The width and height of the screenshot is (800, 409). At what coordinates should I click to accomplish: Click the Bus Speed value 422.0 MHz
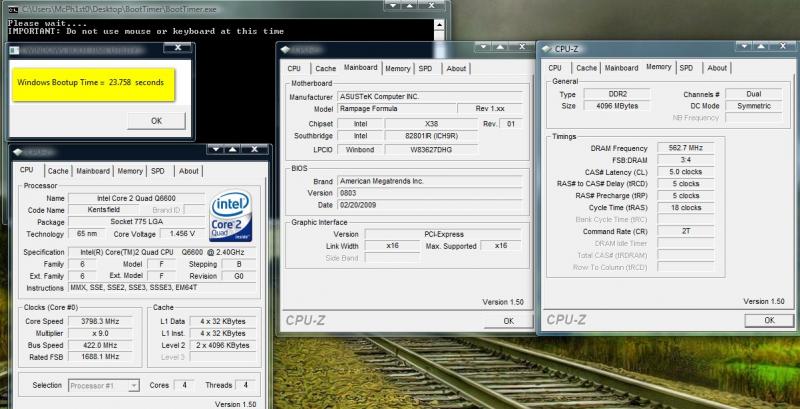[100, 345]
